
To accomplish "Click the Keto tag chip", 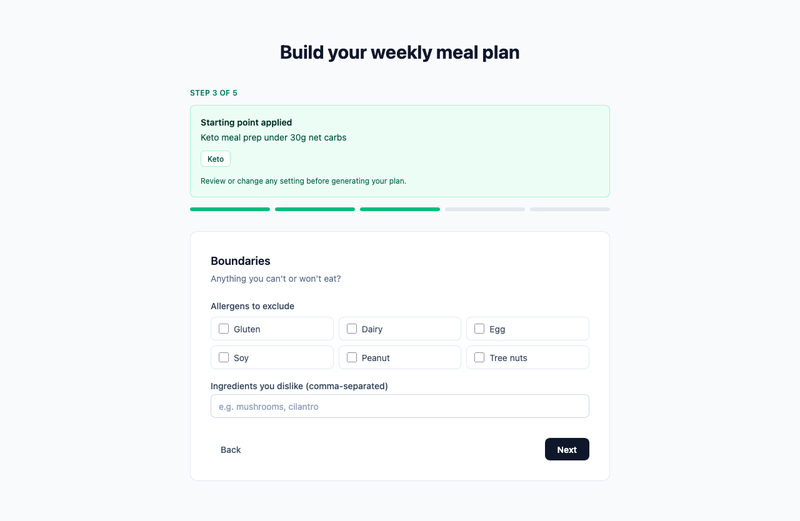I will (x=215, y=159).
